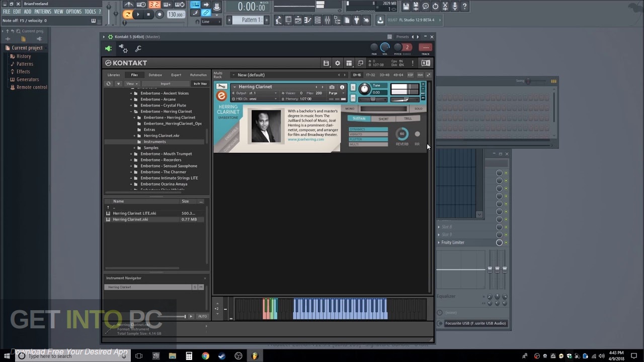644x362 pixels.
Task: Expand Embertone - Crystal Flute folder
Action: (131, 105)
